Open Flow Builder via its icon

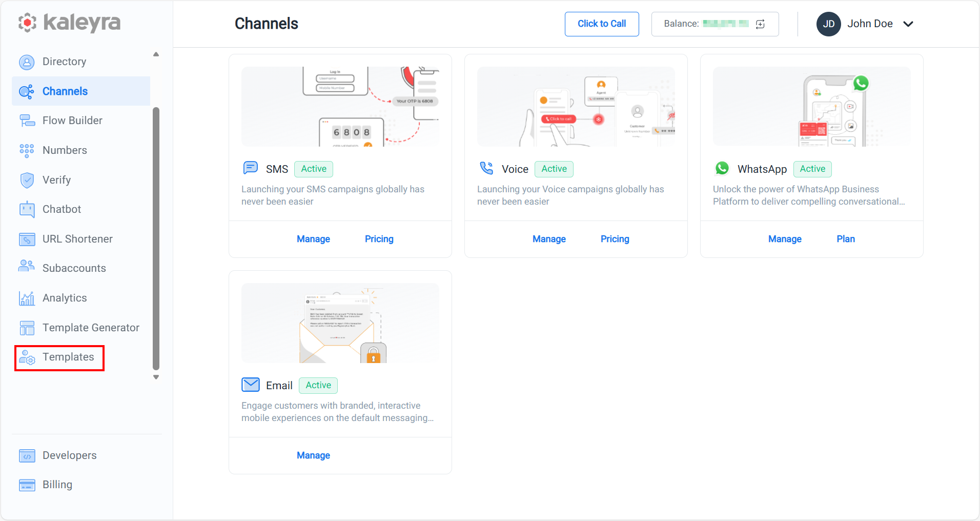[x=27, y=121]
